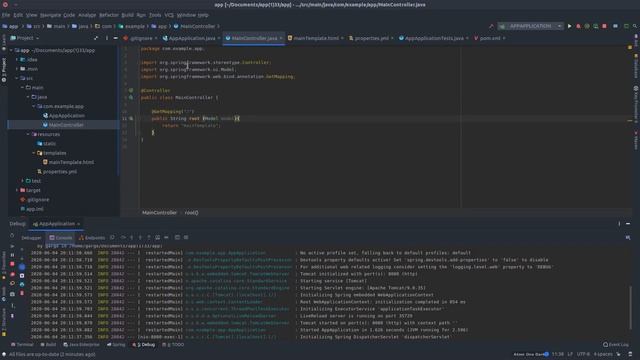Screen dimensions: 640x360
Task: Collapse the main folder in project tree
Action: click(x=23, y=88)
